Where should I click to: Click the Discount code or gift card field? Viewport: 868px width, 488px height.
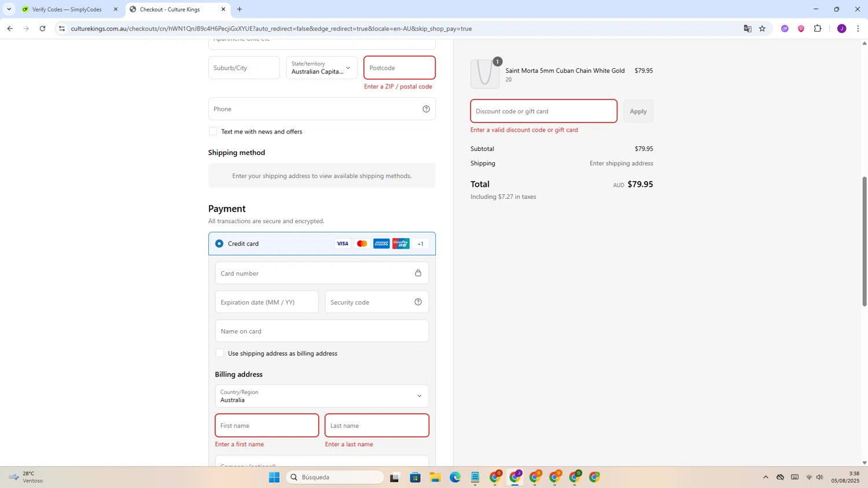coord(544,111)
